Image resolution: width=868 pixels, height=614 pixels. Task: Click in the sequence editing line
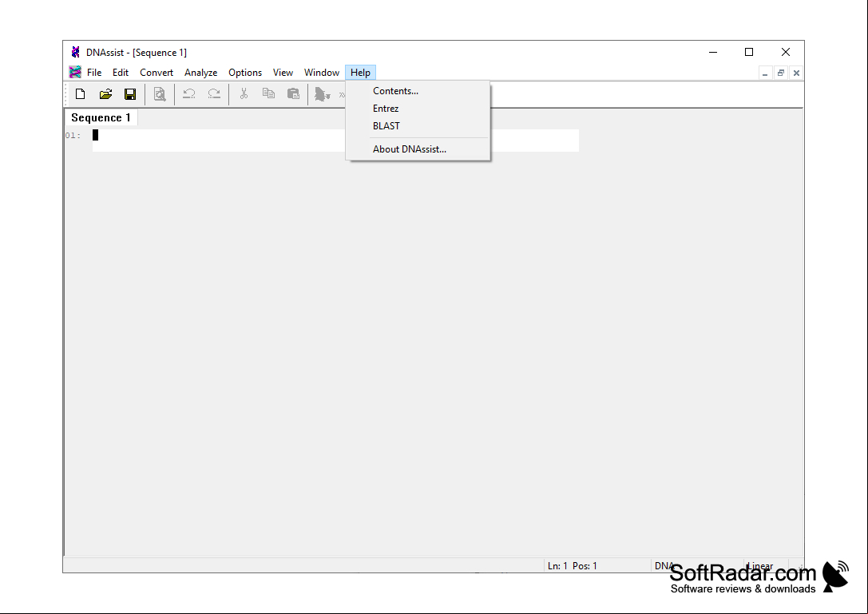335,140
